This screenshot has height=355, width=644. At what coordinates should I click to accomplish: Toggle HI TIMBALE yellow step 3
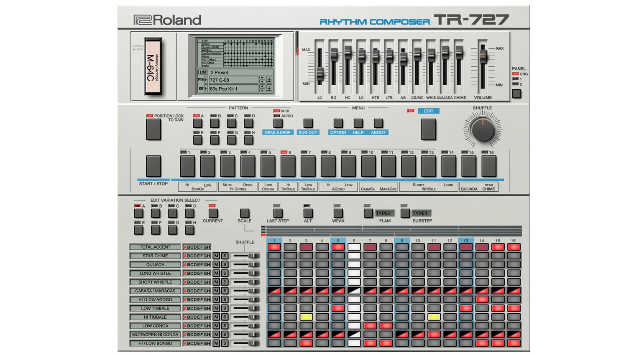306,317
